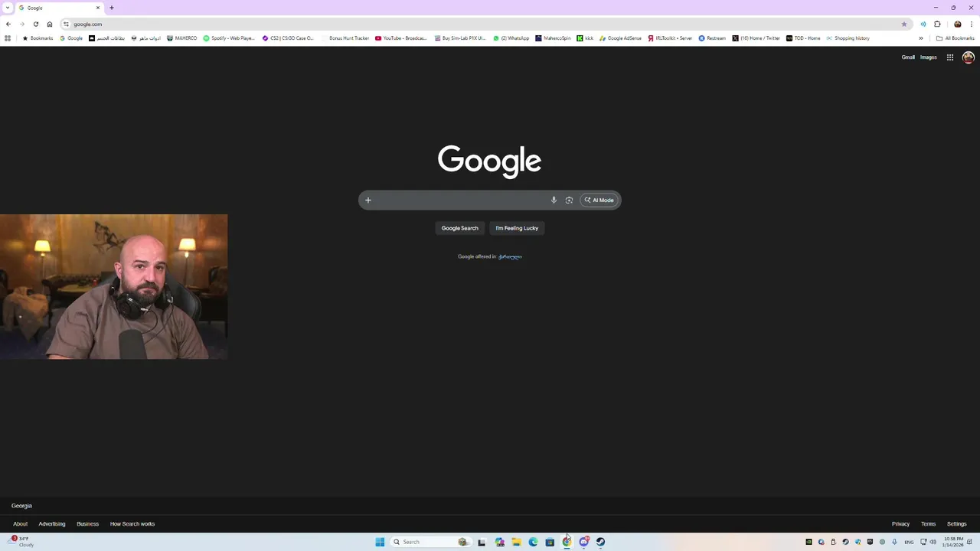
Task: Open the Spotify - Web Player bookmark
Action: click(229, 38)
